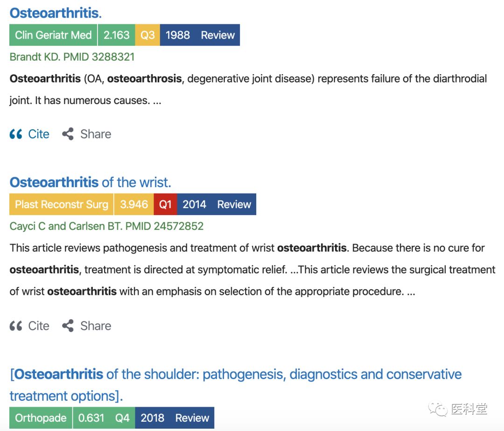Click the Brandt KD PMID 3288321 line
The image size is (504, 431).
tap(72, 57)
